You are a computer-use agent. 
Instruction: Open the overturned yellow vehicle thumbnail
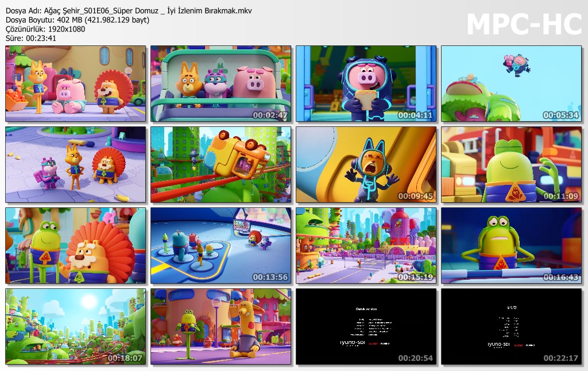tap(221, 164)
